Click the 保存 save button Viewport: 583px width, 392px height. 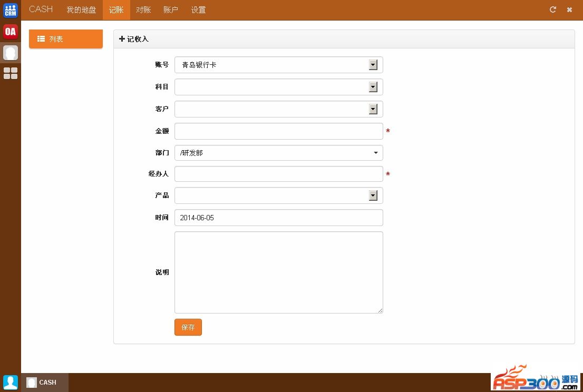click(188, 327)
